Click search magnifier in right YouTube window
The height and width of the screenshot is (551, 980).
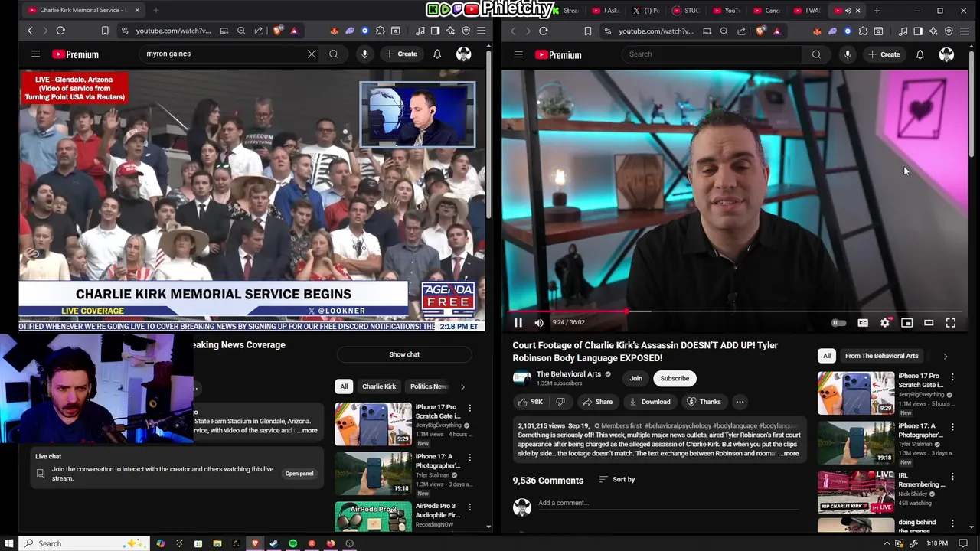pyautogui.click(x=816, y=54)
